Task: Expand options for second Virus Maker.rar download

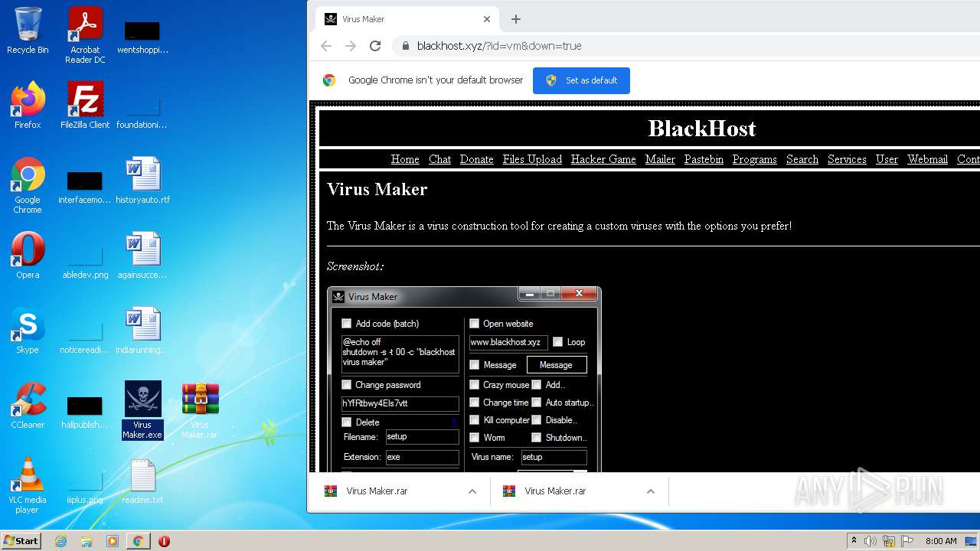Action: [651, 491]
